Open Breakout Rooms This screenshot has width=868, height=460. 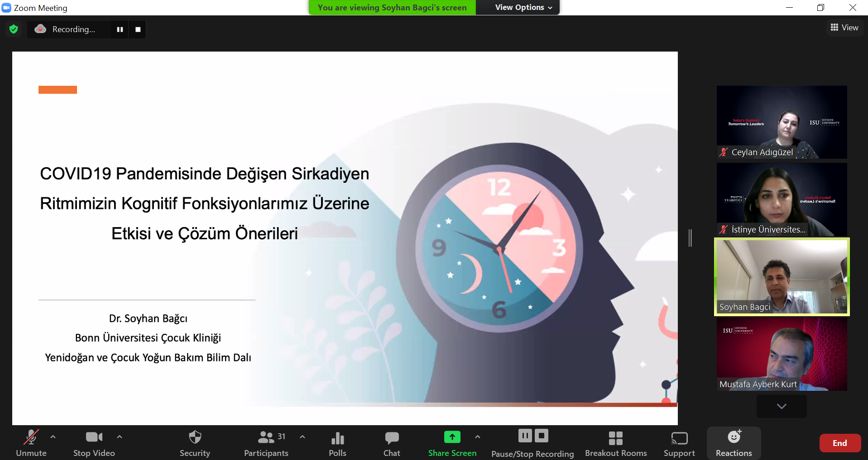[615, 438]
